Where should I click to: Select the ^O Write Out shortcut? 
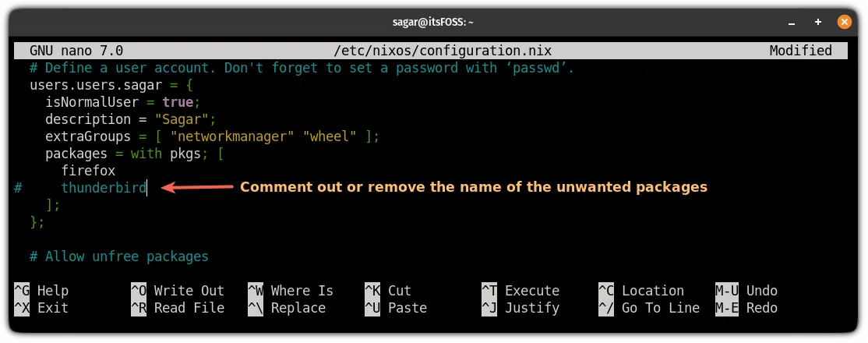[x=178, y=291]
